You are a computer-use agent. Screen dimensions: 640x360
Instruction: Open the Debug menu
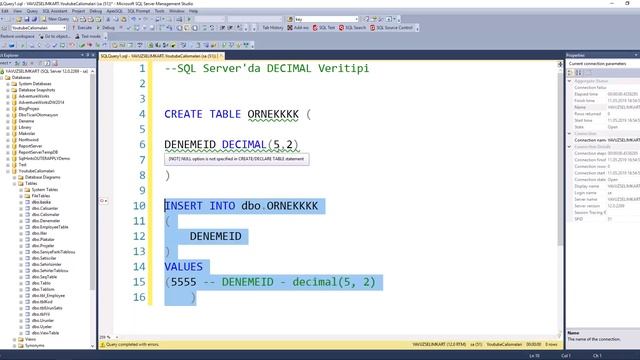tap(96, 11)
